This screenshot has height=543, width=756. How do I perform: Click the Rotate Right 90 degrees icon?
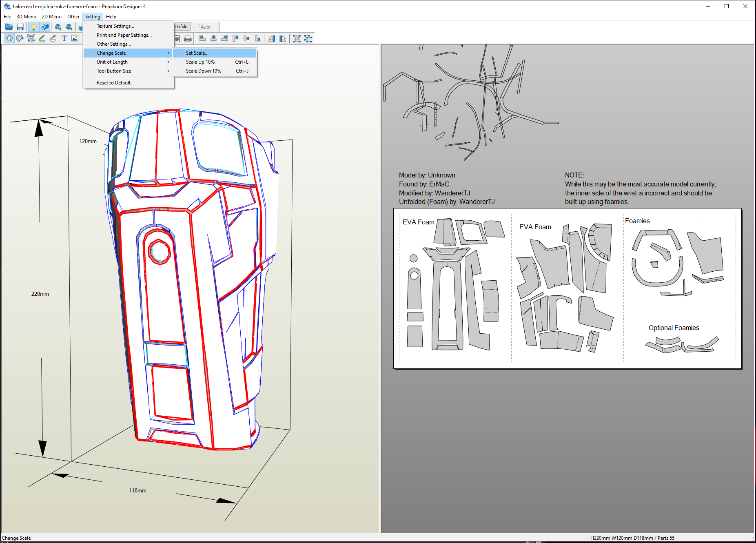[283, 38]
